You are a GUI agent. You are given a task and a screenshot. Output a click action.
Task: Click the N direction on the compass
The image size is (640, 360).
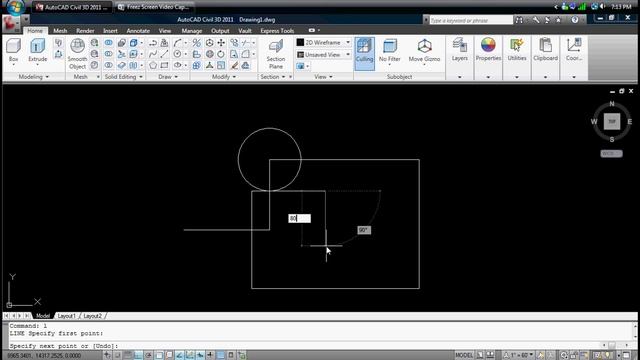point(612,104)
